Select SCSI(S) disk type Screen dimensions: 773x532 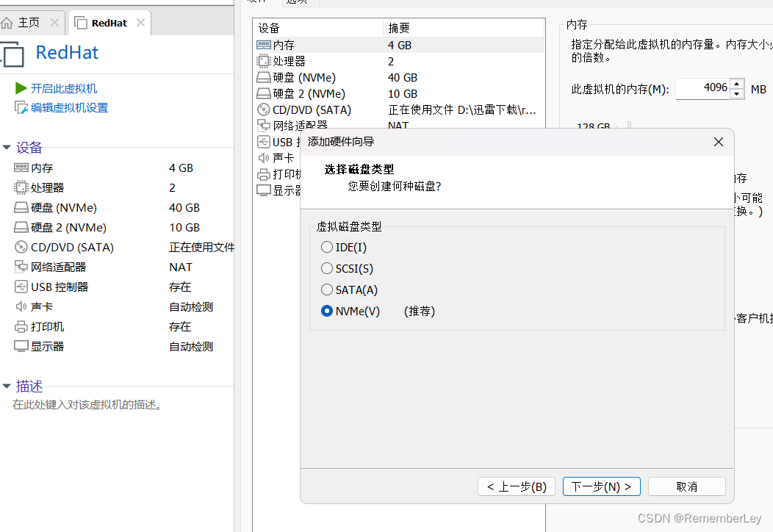pyautogui.click(x=327, y=268)
